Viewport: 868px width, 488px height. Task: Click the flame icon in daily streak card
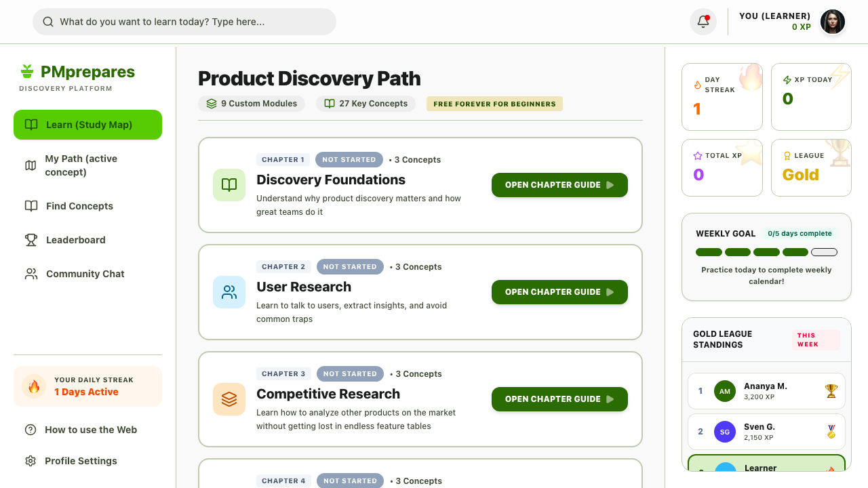pyautogui.click(x=34, y=386)
